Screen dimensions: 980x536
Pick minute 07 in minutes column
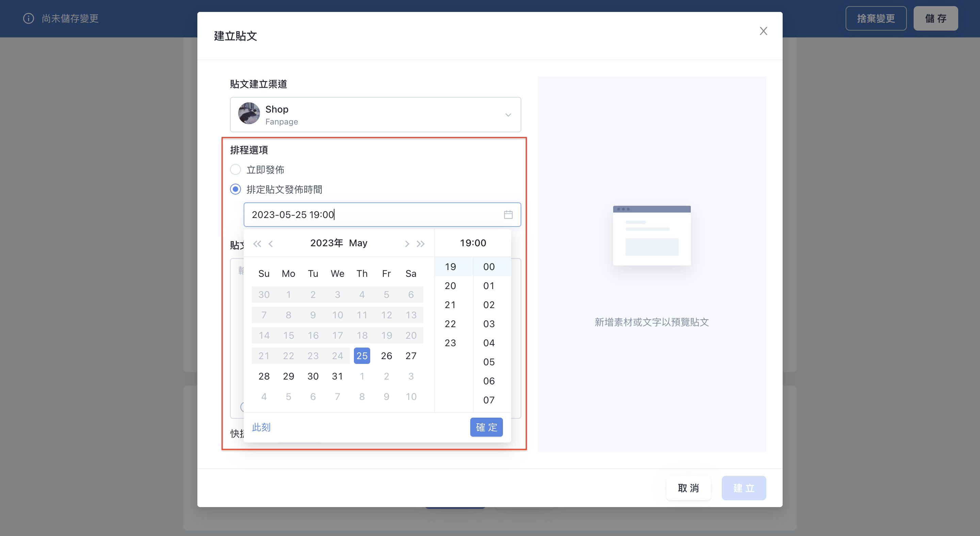point(492,400)
